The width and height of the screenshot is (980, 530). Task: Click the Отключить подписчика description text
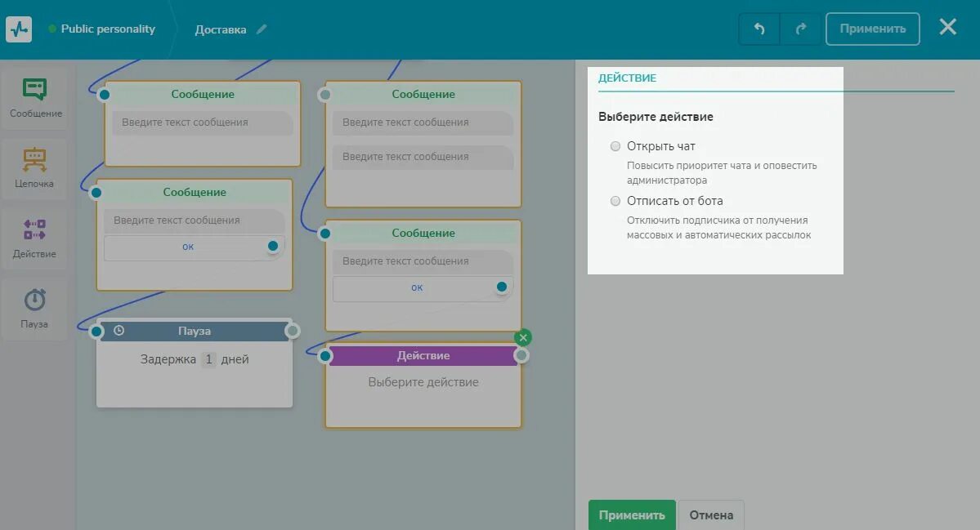click(718, 228)
